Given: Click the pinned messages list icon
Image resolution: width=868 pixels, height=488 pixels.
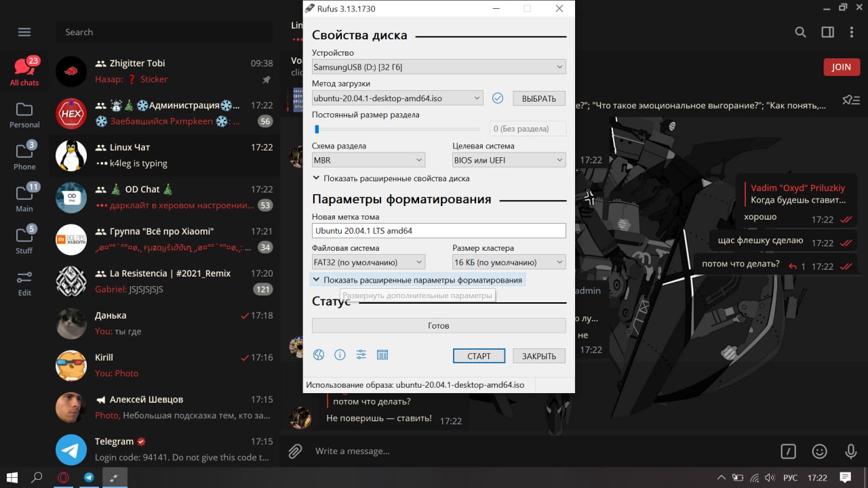Looking at the screenshot, I should coord(850,100).
